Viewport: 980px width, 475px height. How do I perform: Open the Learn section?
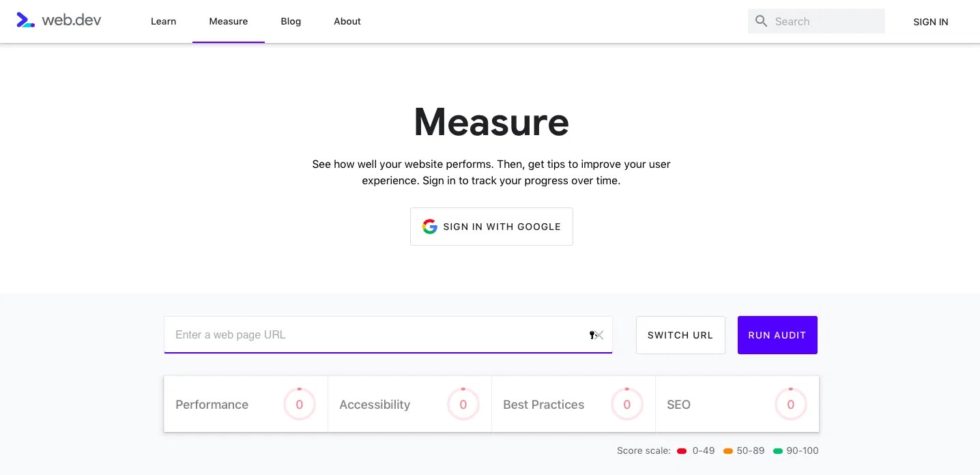pos(163,21)
